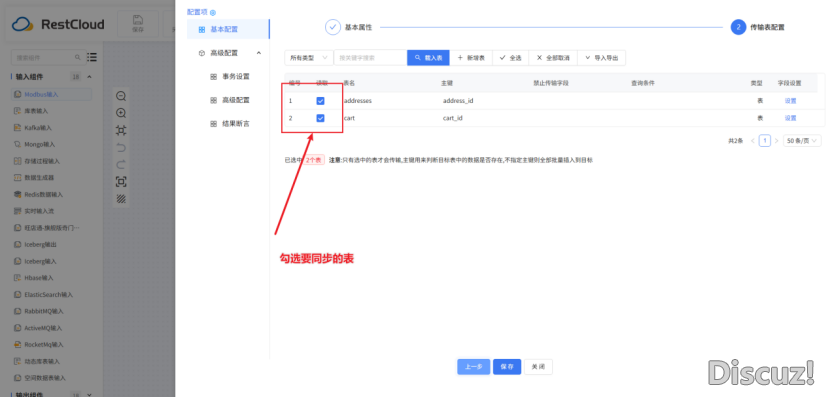Viewport: 831px width, 397px height.
Task: Select RocketMq输入 in the component list
Action: click(x=43, y=345)
